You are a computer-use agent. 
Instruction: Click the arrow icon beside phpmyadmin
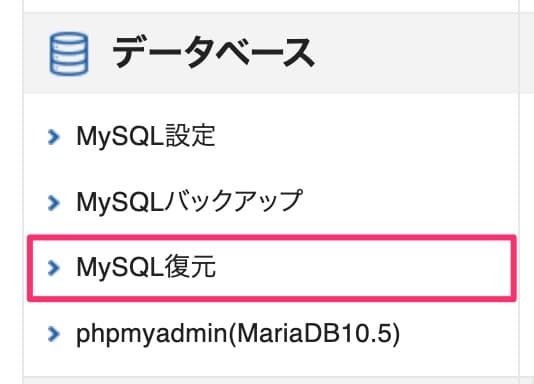coord(54,334)
